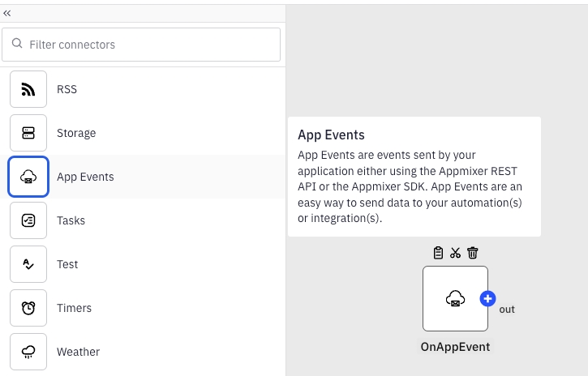588x376 pixels.
Task: Copy the component using clipboard icon
Action: coord(438,253)
